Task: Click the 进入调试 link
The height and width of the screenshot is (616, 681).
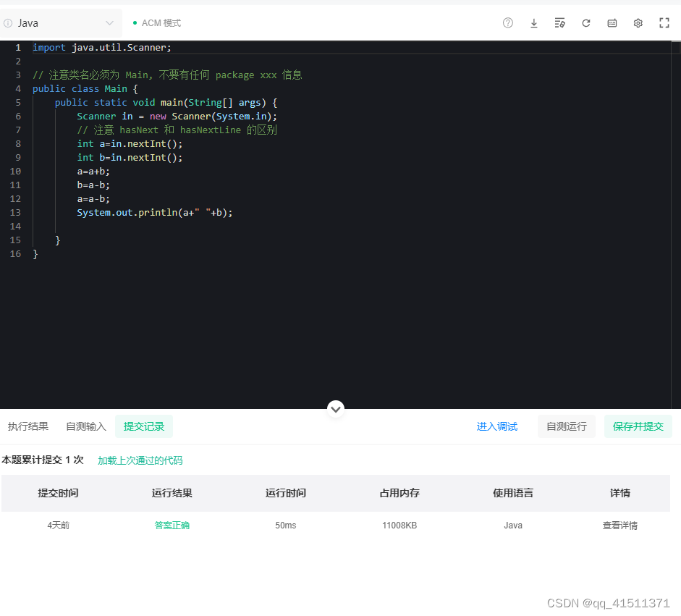Action: [x=497, y=426]
